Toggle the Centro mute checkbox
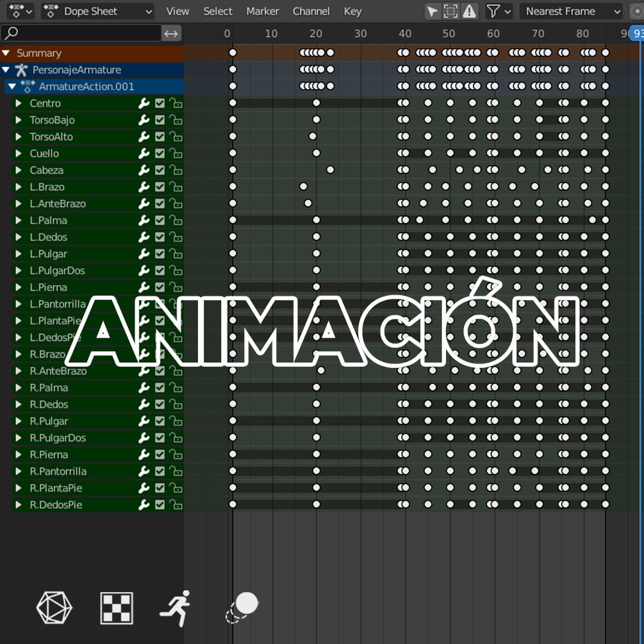The width and height of the screenshot is (644, 644). 160,103
